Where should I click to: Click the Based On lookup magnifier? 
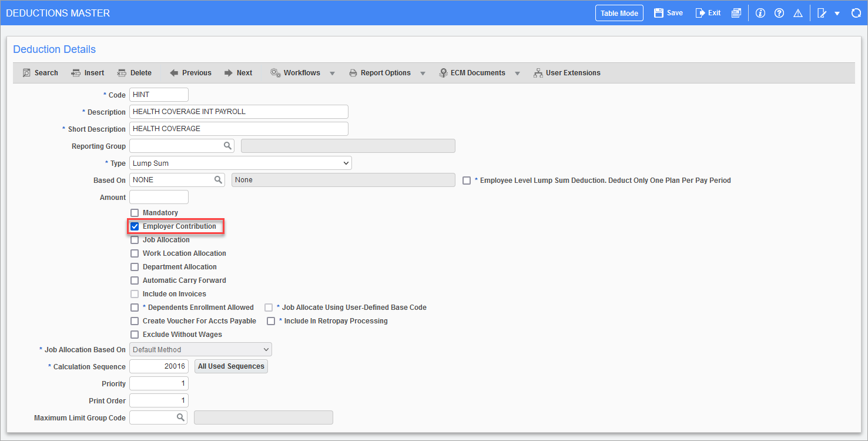218,180
